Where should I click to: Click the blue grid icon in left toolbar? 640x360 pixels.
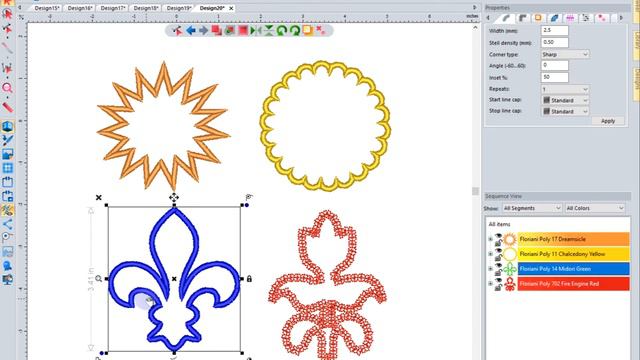pyautogui.click(x=7, y=168)
